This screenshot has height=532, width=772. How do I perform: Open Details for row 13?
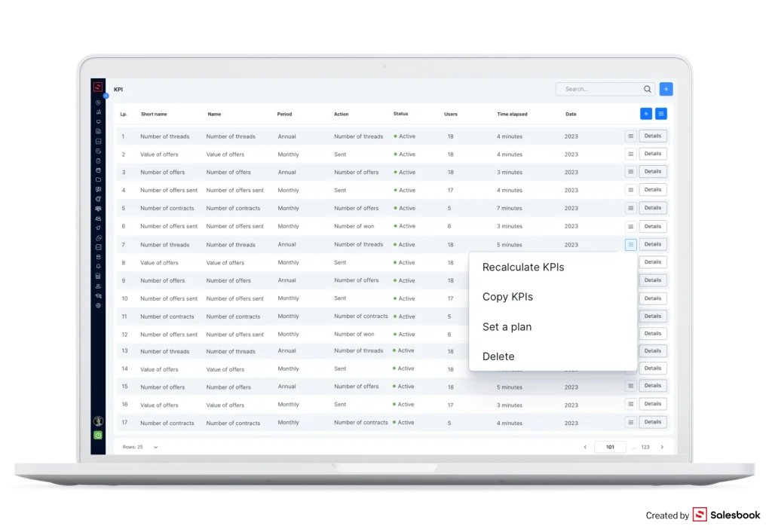[653, 351]
